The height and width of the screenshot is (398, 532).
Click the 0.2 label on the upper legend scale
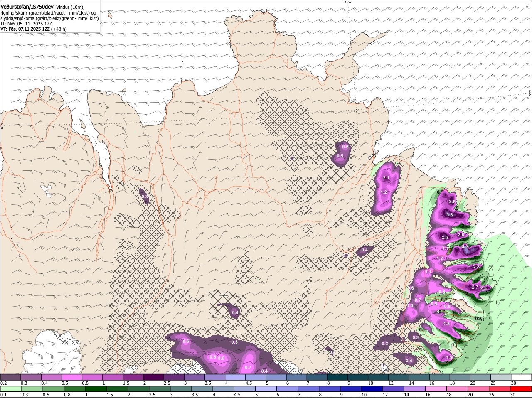3,383
